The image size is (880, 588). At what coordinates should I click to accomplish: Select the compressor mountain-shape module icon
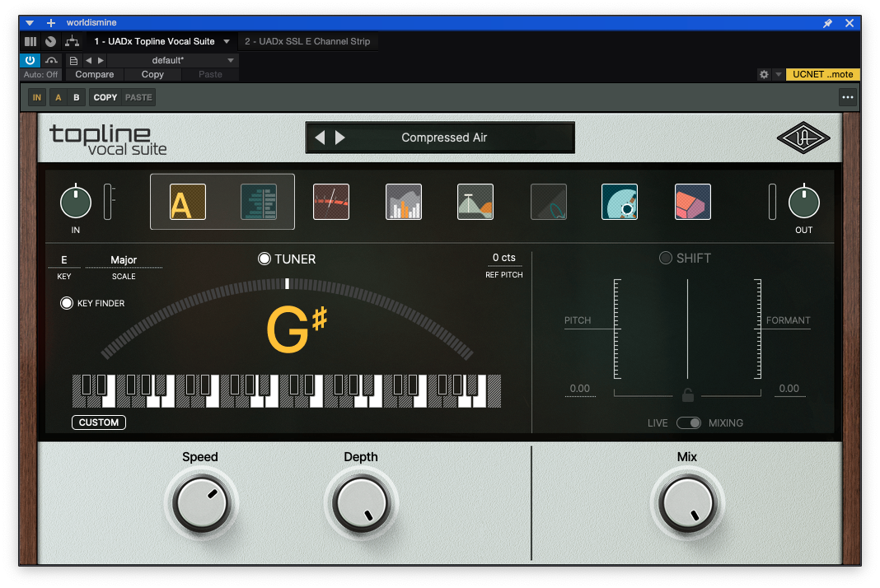tap(475, 202)
